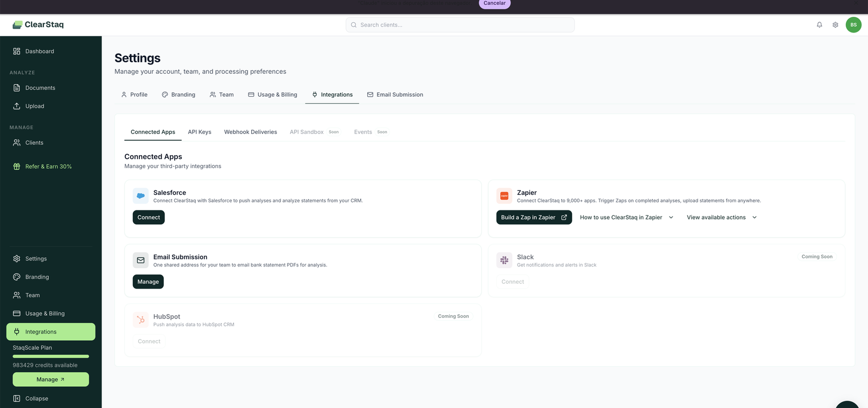
Task: Click the API Sandbox sub-tab
Action: [314, 132]
